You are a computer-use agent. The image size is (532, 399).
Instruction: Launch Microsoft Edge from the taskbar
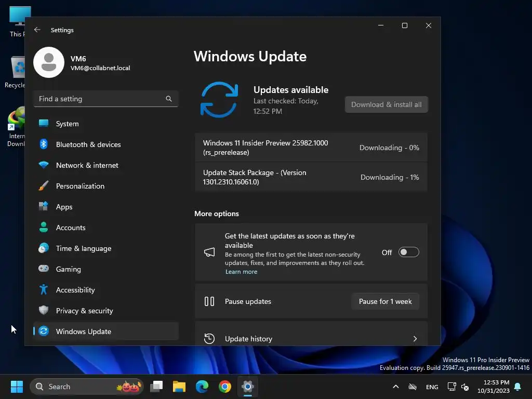click(x=202, y=387)
